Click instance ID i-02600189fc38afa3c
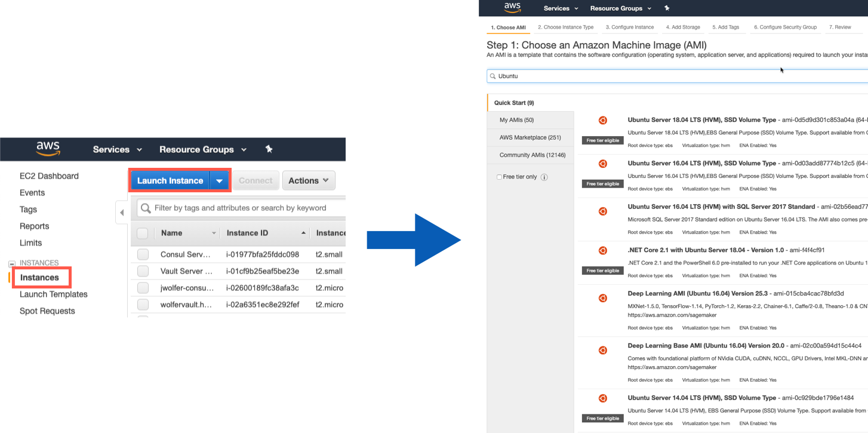 pyautogui.click(x=263, y=288)
